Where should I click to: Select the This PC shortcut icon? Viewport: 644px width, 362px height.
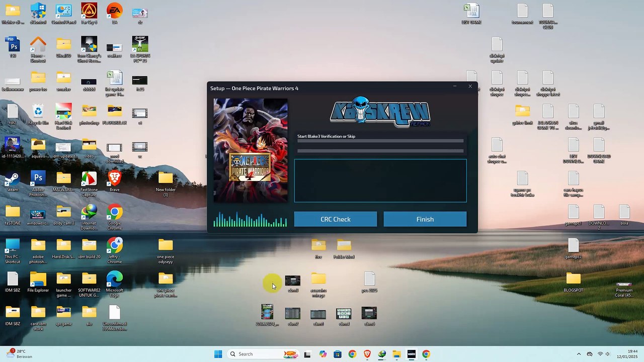13,251
